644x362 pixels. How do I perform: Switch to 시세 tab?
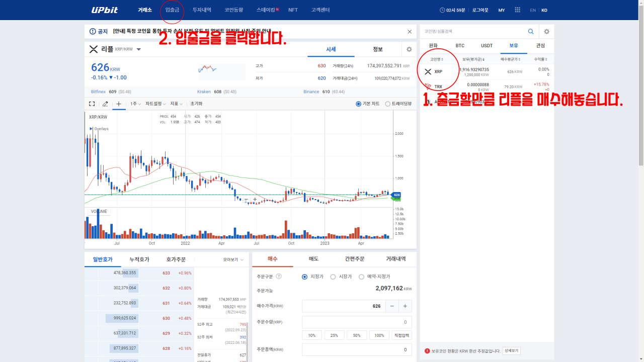[x=331, y=49]
